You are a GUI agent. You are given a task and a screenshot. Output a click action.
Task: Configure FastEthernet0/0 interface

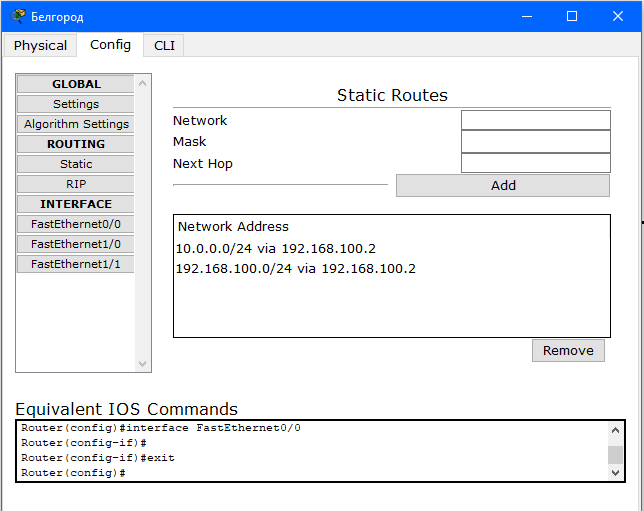point(76,224)
